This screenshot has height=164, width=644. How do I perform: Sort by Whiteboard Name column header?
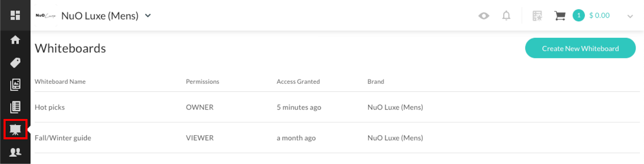pyautogui.click(x=60, y=81)
